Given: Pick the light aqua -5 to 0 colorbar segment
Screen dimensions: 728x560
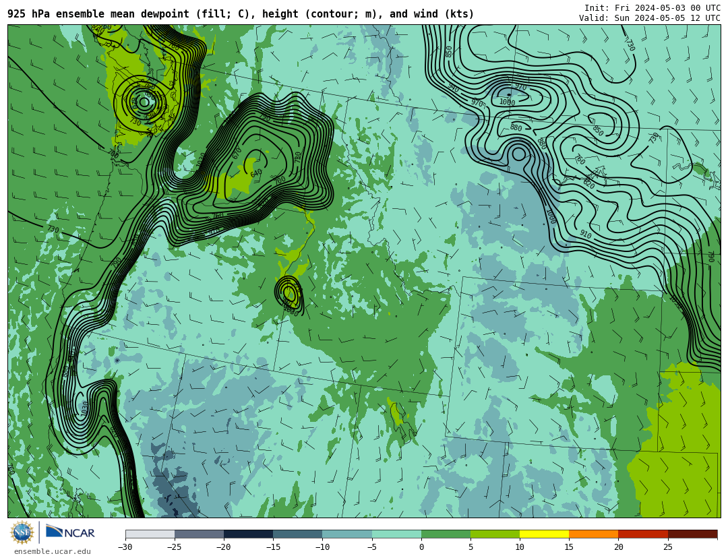Looking at the screenshot, I should [x=396, y=534].
